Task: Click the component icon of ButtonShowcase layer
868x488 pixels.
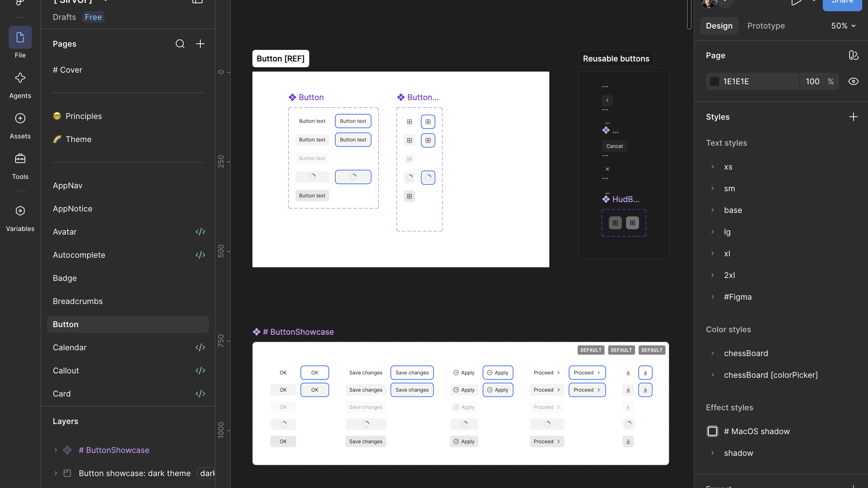Action: (x=67, y=450)
